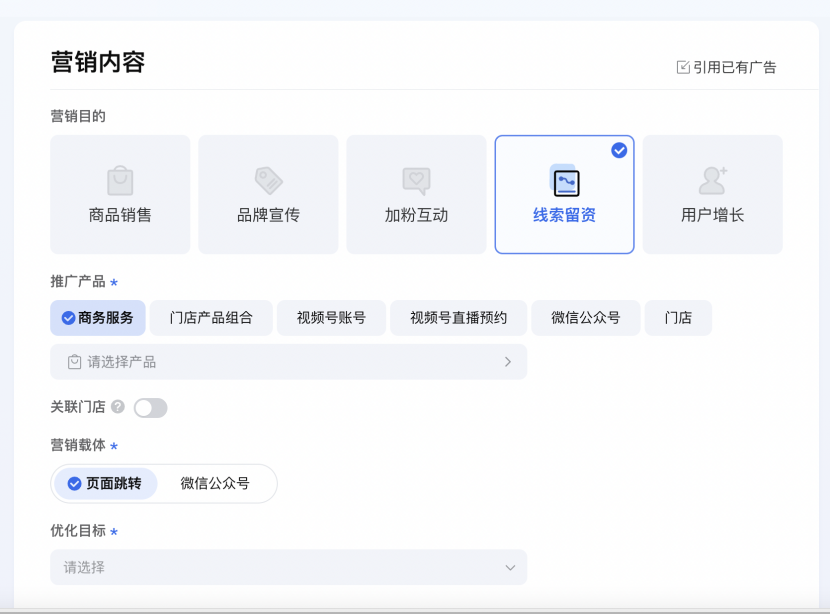Select the 视频号直播预约 option
Viewport: 830px width, 614px height.
click(458, 318)
